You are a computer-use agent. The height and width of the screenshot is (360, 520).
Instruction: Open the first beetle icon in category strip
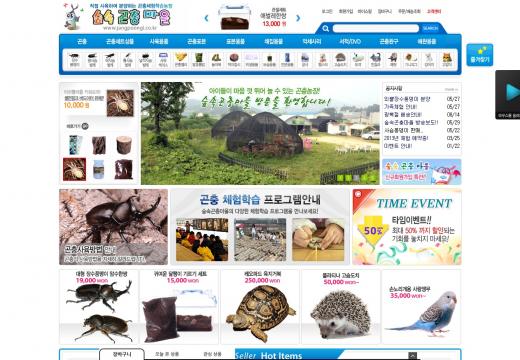tap(74, 60)
